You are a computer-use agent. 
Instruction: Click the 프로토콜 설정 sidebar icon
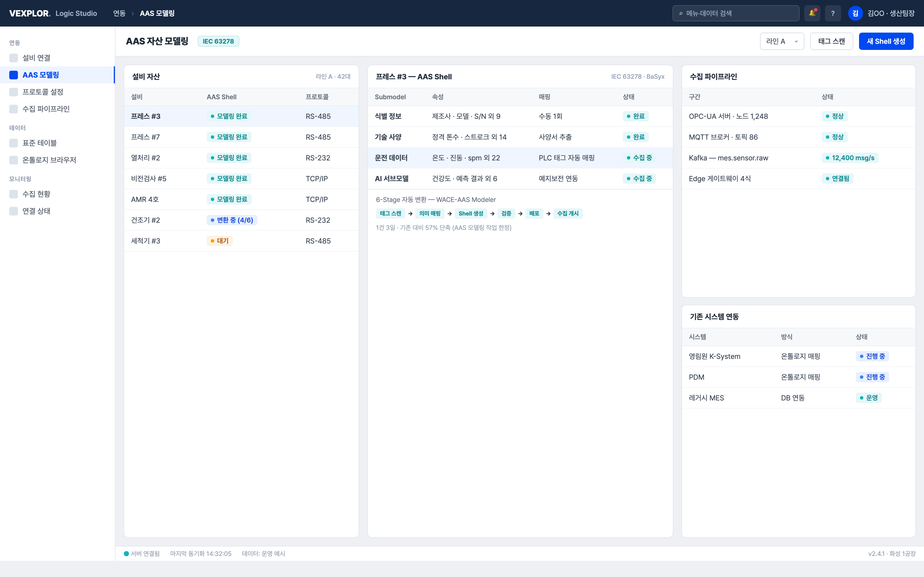tap(14, 92)
